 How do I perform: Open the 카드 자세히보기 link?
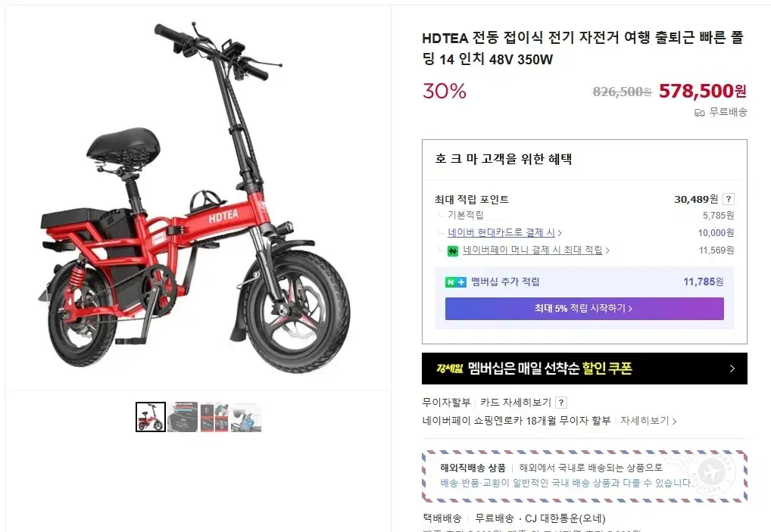click(516, 403)
